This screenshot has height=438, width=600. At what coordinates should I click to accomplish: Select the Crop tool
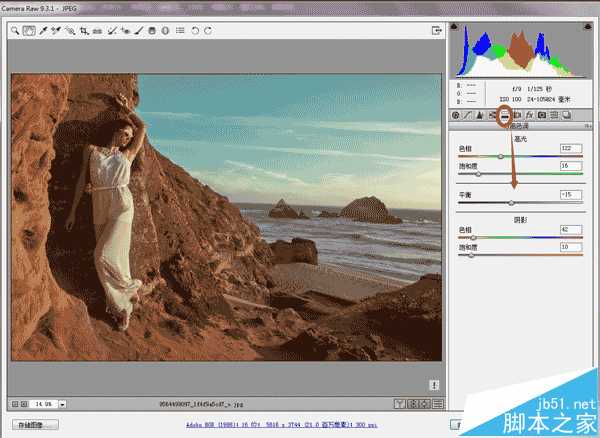(x=84, y=31)
